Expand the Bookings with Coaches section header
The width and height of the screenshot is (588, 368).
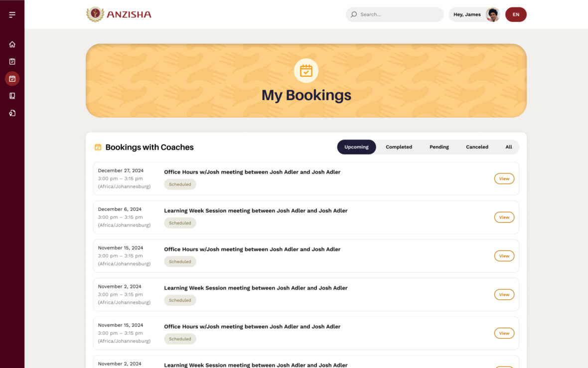point(149,147)
